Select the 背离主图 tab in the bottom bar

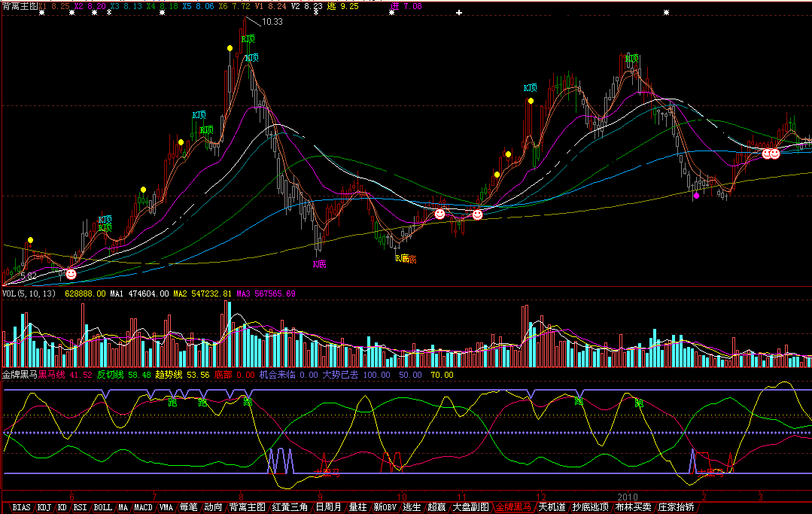pyautogui.click(x=247, y=508)
